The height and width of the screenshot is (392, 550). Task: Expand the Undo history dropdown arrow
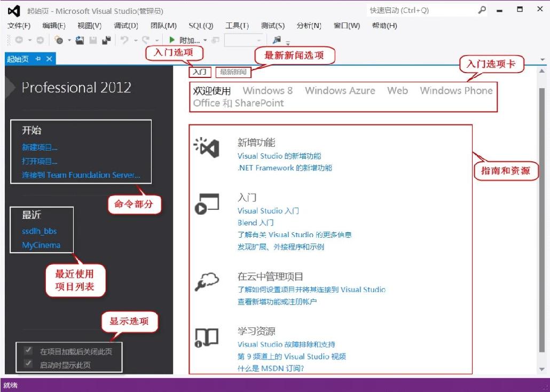[136, 41]
